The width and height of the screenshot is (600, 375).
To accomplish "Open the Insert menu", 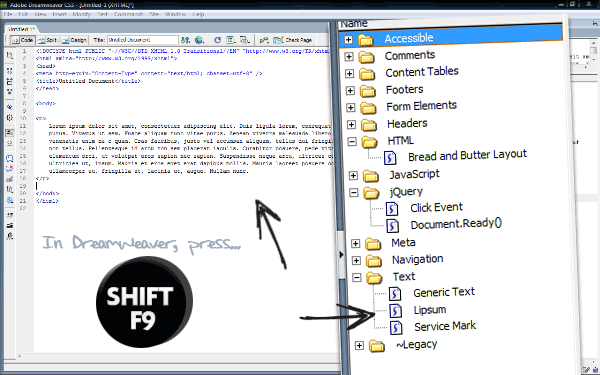I will (59, 14).
